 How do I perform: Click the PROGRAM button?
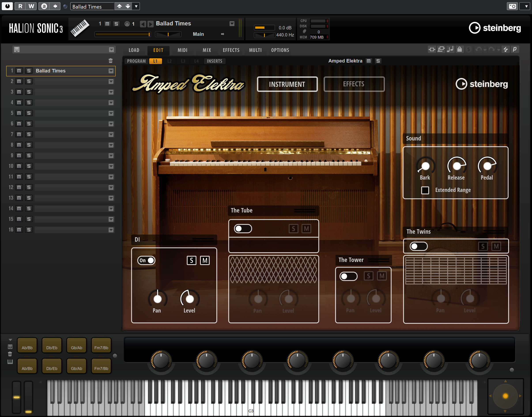[136, 61]
